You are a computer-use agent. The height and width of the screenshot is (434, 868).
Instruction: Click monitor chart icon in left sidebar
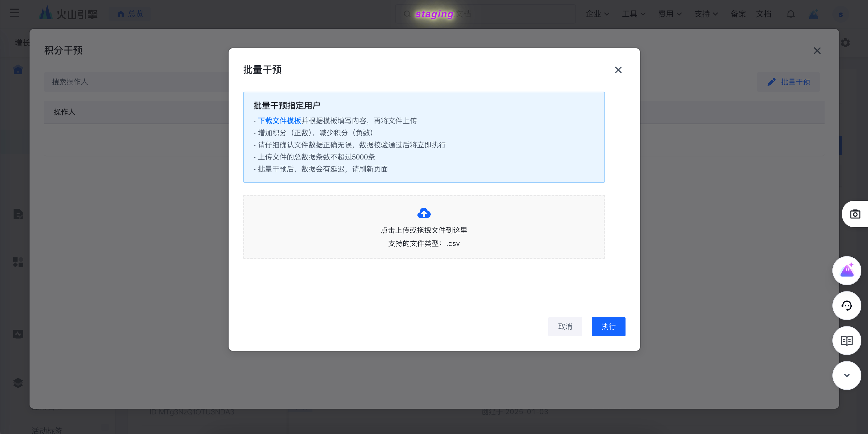tap(18, 334)
